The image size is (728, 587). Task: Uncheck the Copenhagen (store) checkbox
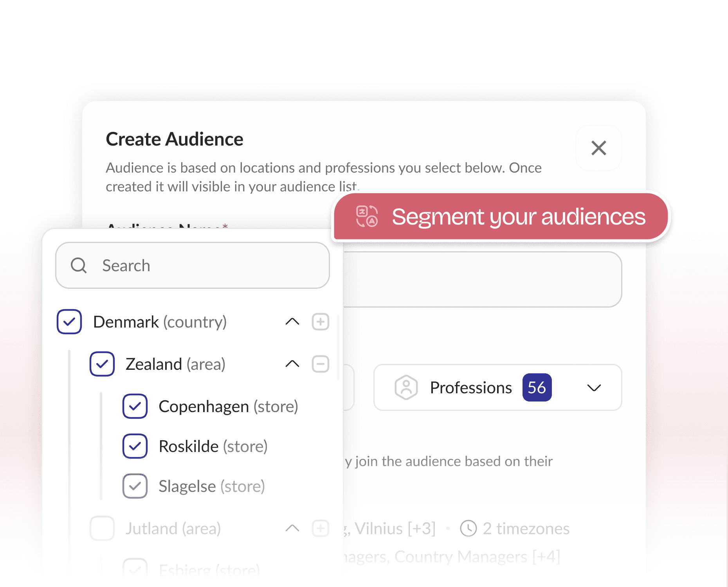point(135,406)
